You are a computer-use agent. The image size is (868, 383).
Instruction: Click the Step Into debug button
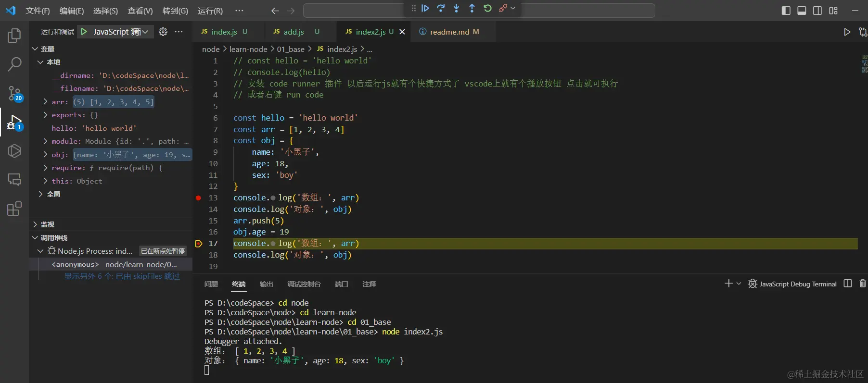point(457,8)
